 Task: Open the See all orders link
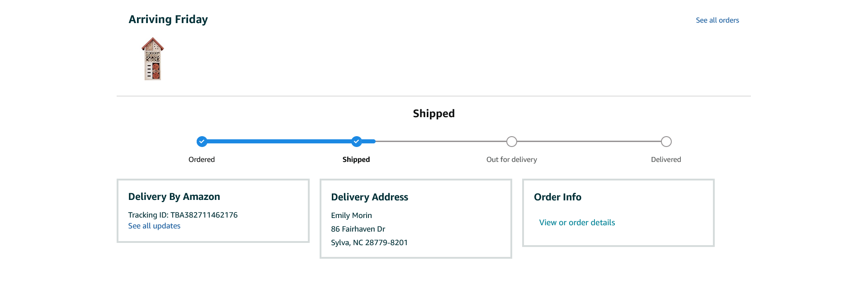tap(717, 20)
